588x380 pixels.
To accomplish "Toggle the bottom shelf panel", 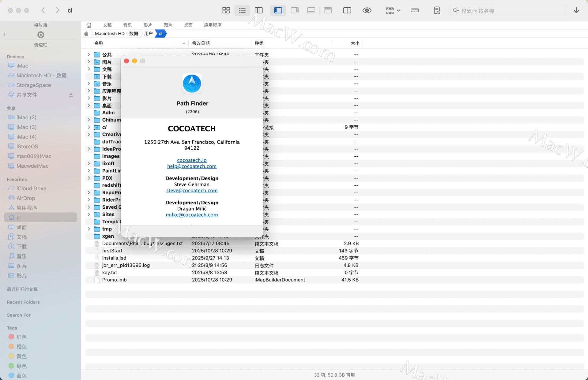I will point(311,10).
